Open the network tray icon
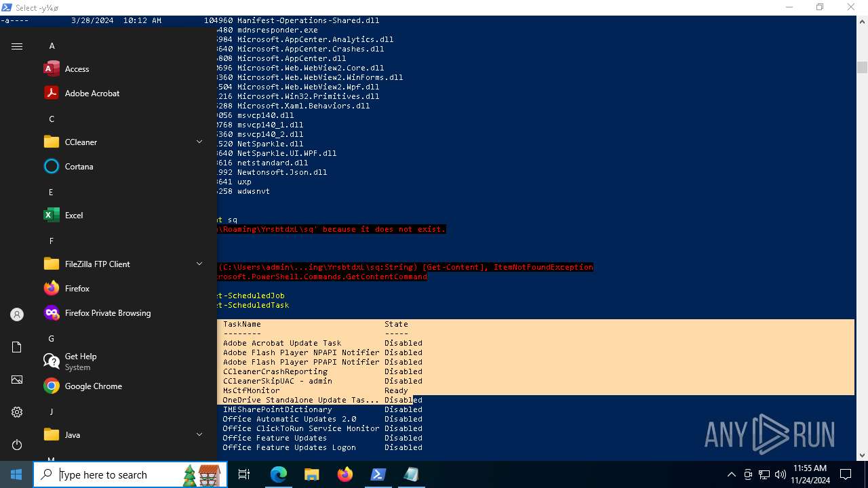Image resolution: width=868 pixels, height=488 pixels. pyautogui.click(x=764, y=474)
